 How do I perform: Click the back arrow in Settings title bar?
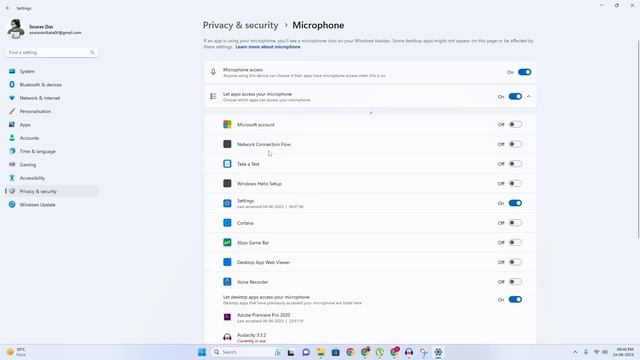click(8, 8)
